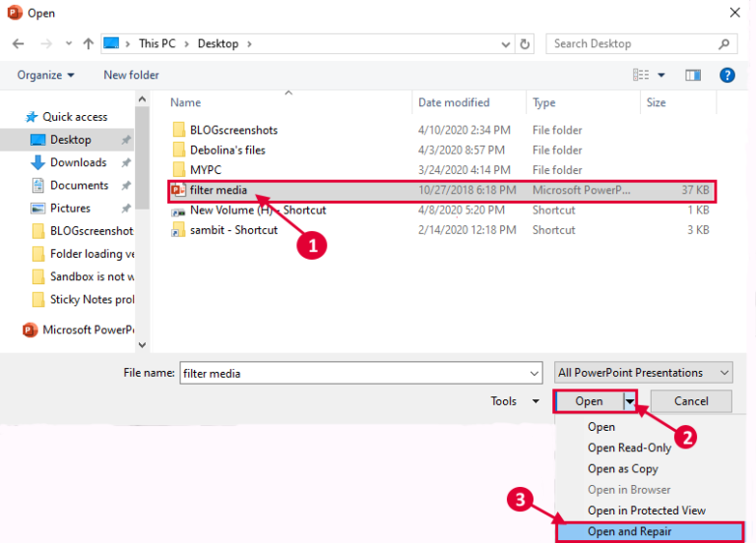Go up one folder level

[88, 44]
